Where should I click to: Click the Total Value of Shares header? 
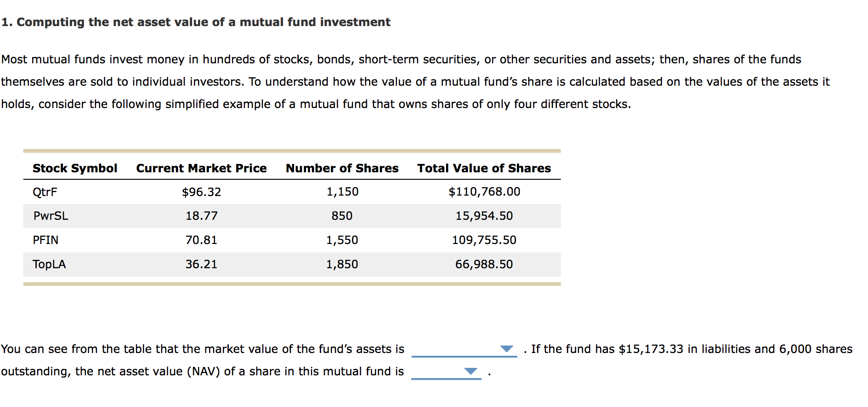[x=484, y=168]
